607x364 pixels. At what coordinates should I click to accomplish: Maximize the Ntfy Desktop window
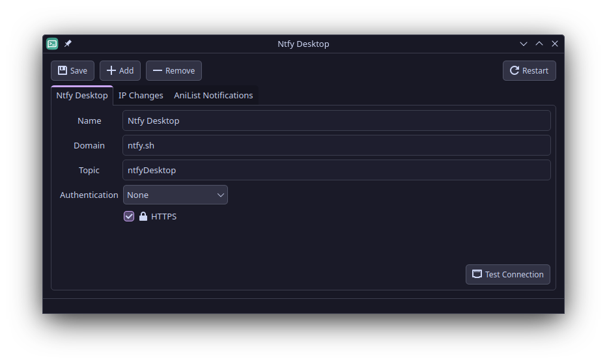click(x=539, y=44)
